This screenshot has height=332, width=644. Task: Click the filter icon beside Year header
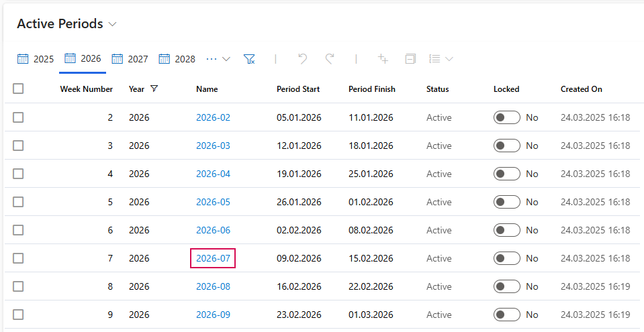click(154, 89)
